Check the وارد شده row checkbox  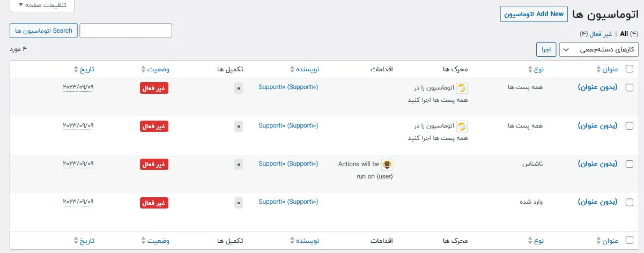pyautogui.click(x=630, y=203)
